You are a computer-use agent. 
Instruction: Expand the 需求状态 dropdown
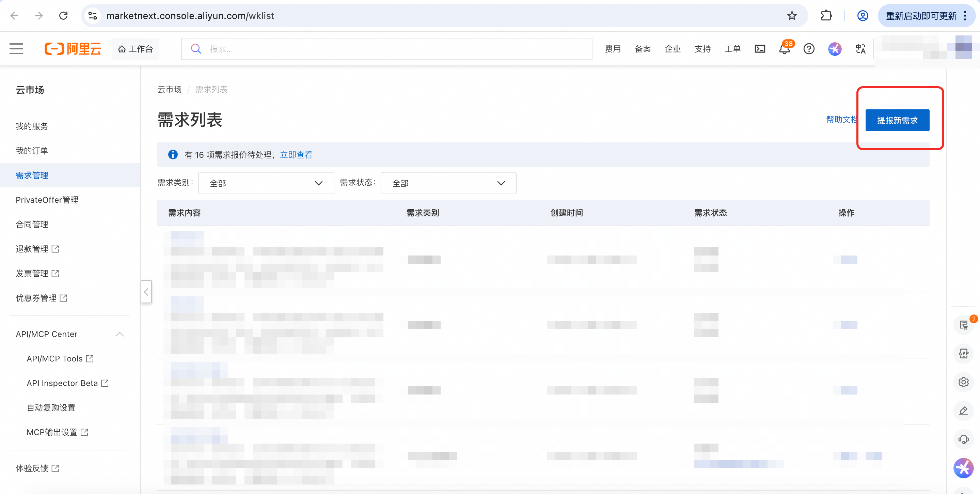click(x=448, y=183)
